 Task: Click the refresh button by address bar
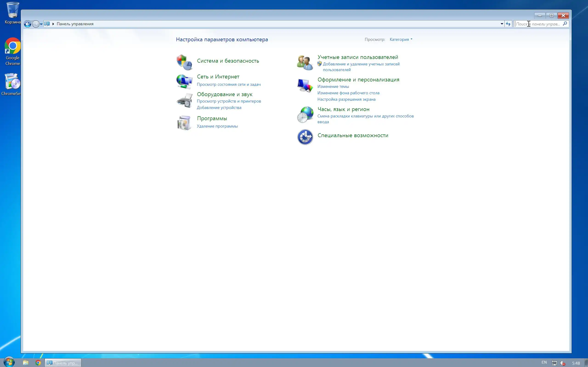coord(508,24)
